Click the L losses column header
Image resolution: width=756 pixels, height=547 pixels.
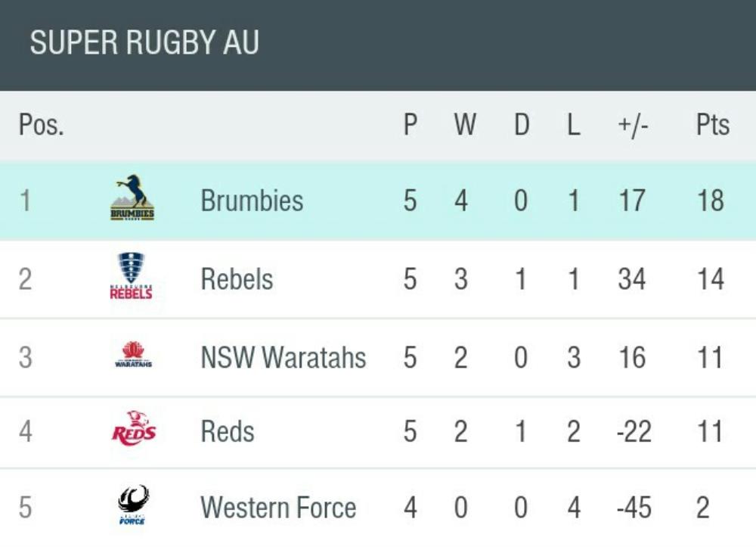(574, 126)
